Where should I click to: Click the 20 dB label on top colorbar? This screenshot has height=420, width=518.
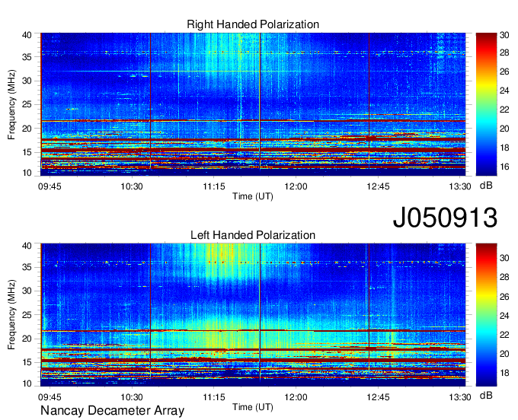504,129
